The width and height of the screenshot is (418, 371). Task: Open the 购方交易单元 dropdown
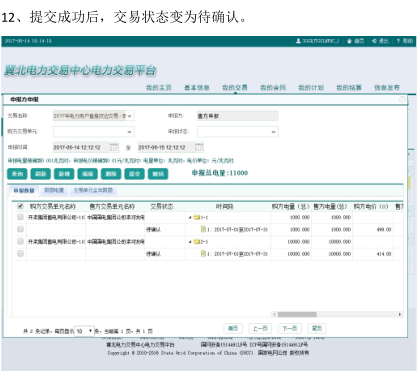click(x=94, y=132)
